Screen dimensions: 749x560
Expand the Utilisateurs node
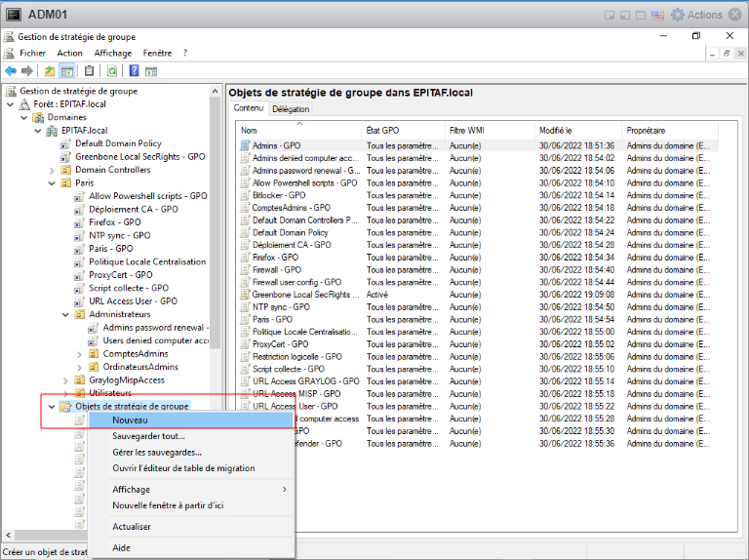point(66,392)
